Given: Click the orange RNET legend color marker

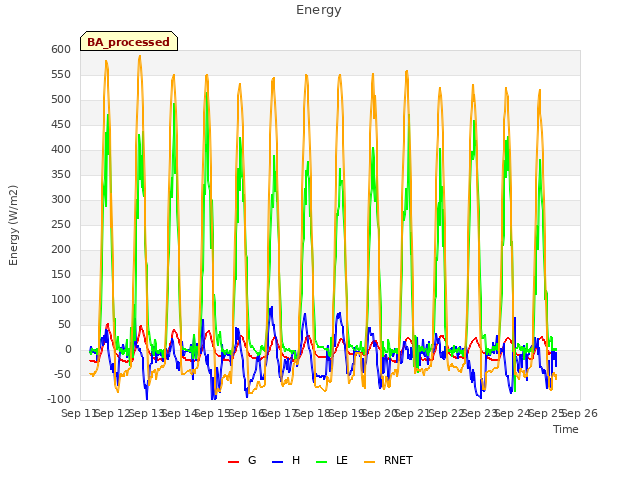Looking at the screenshot, I should [369, 462].
